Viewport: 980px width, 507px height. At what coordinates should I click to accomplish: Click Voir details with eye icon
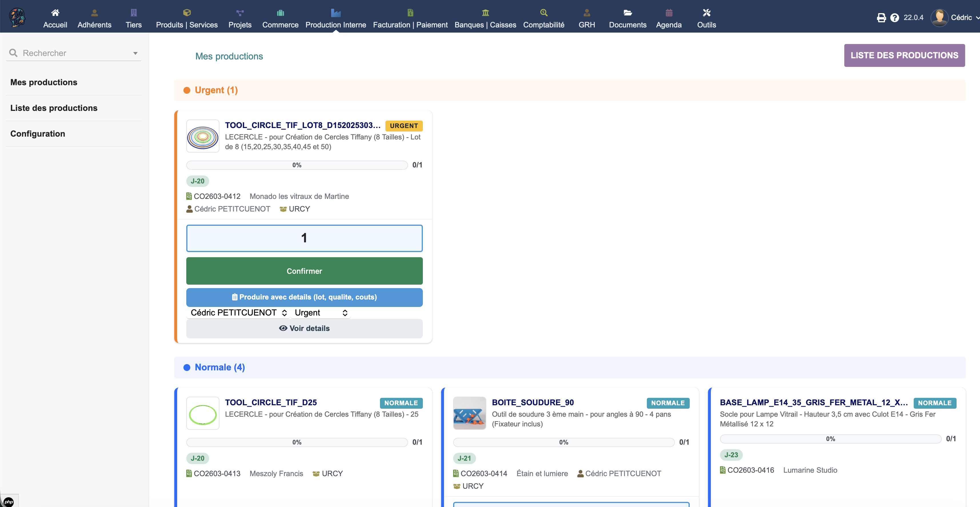click(x=304, y=328)
